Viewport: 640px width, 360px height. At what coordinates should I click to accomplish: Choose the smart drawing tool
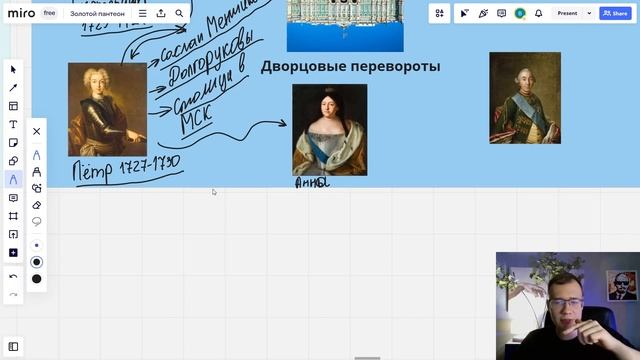pos(36,188)
